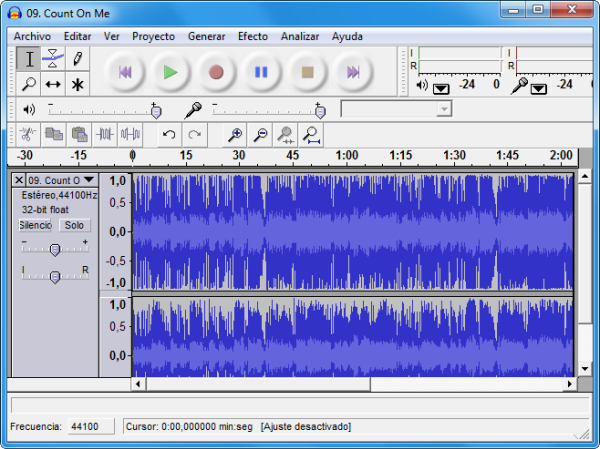Select the Selection (I-beam) tool
The width and height of the screenshot is (600, 449).
[29, 59]
